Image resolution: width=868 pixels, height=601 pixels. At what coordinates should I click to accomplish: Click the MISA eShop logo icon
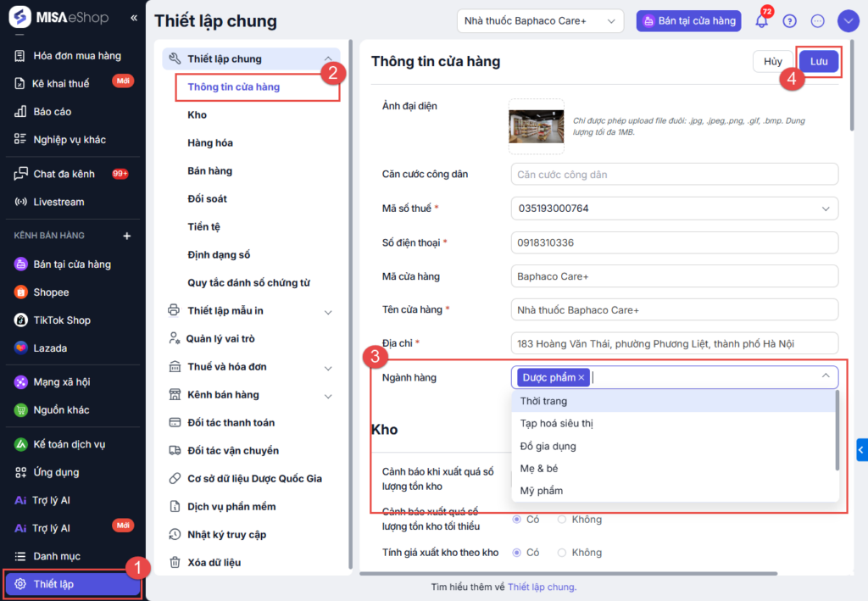20,17
